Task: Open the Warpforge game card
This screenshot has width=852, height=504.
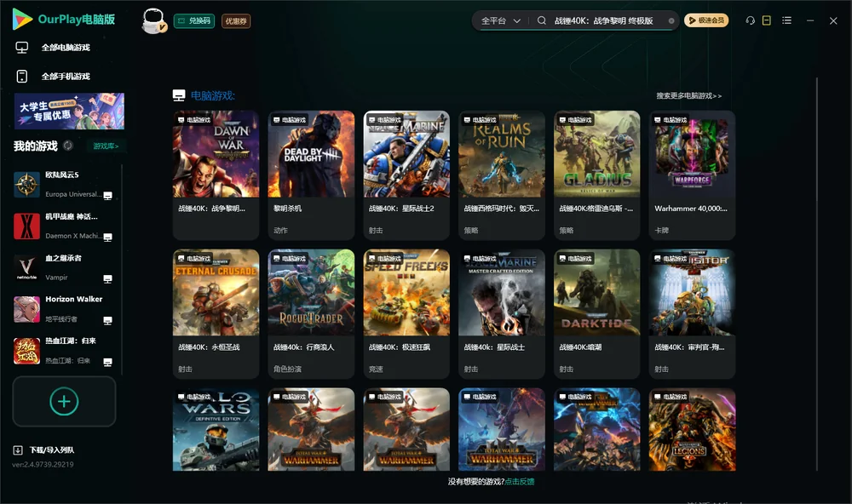Action: (692, 175)
